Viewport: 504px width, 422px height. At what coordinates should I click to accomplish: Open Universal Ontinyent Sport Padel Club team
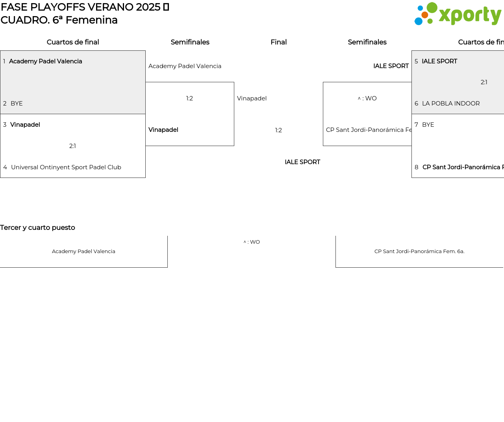[66, 167]
